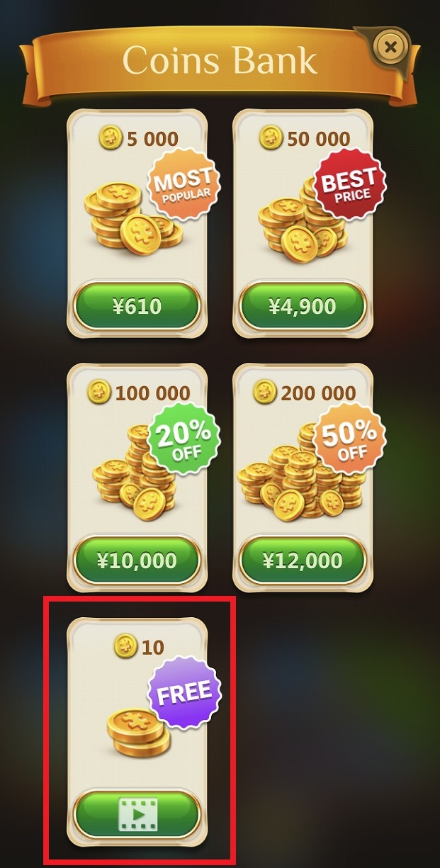Purchase 100 000 coins for ¥10,000

coord(137,560)
